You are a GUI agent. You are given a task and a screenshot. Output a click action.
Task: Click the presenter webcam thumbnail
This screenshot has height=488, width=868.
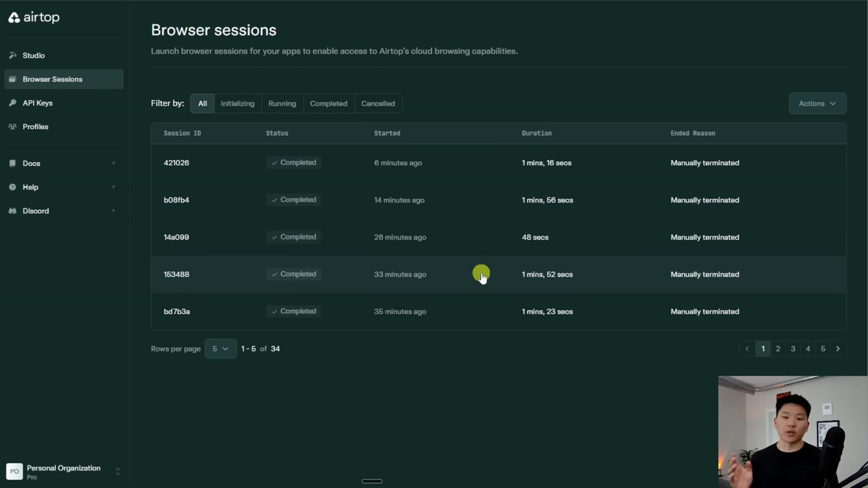click(793, 432)
